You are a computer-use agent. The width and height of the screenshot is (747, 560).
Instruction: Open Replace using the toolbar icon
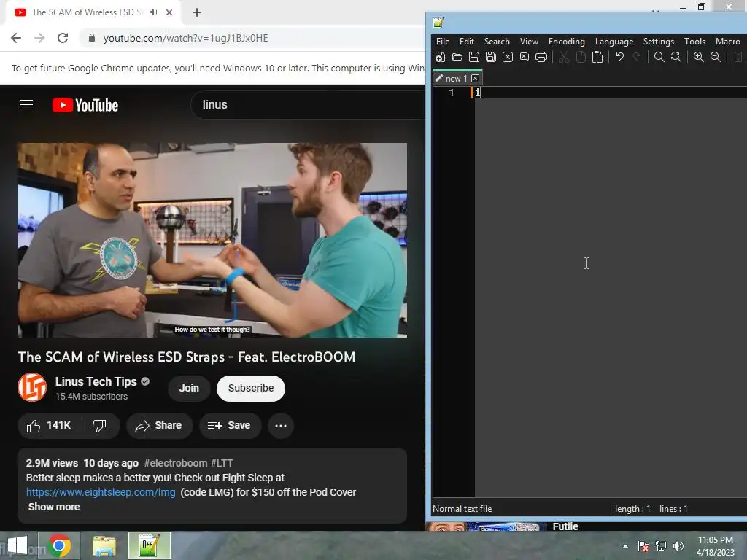676,57
